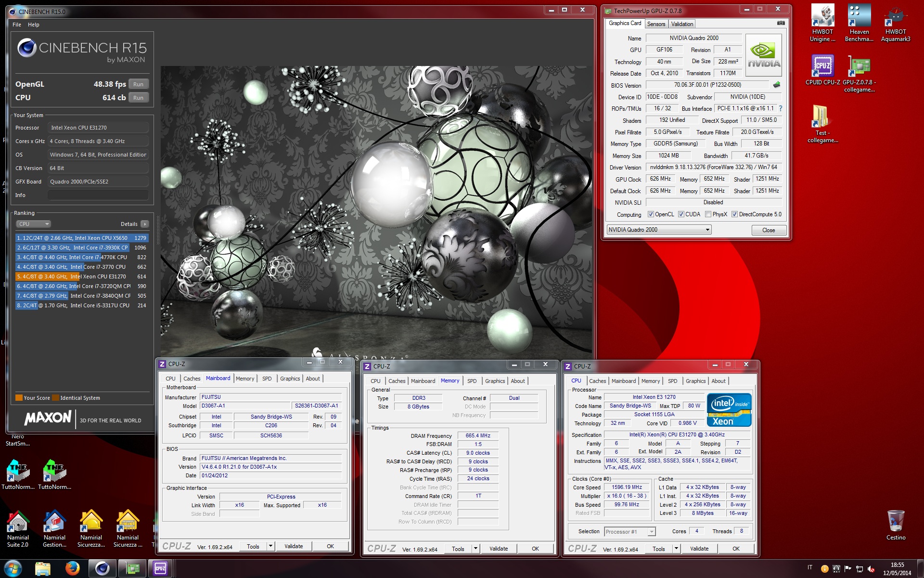The width and height of the screenshot is (924, 578).
Task: Switch to Cinebench taskbar button
Action: pyautogui.click(x=102, y=569)
